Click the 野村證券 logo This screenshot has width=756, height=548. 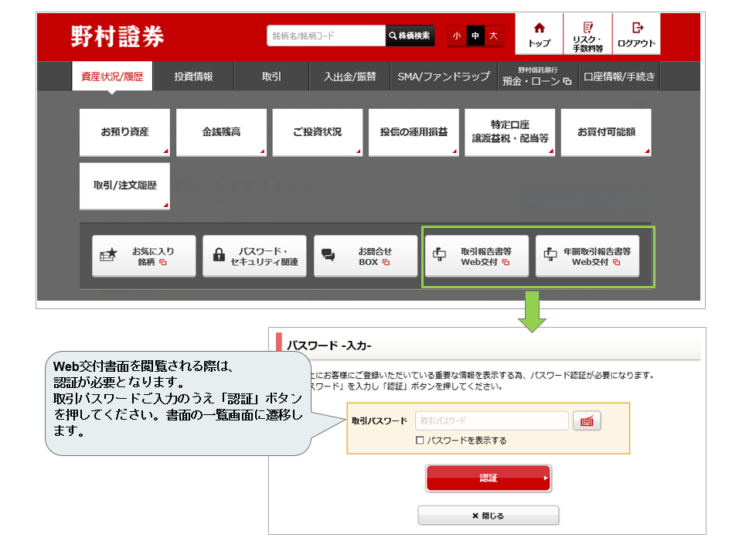click(x=117, y=36)
